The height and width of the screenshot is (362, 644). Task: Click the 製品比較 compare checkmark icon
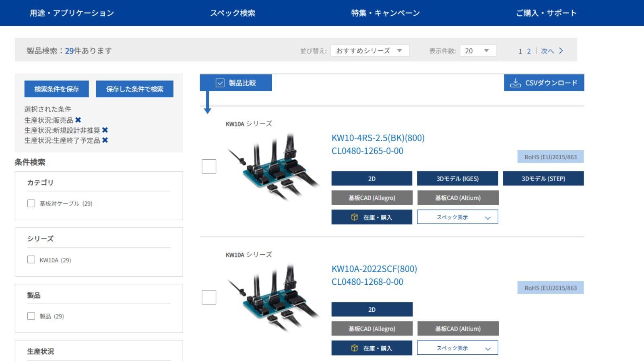tap(220, 83)
